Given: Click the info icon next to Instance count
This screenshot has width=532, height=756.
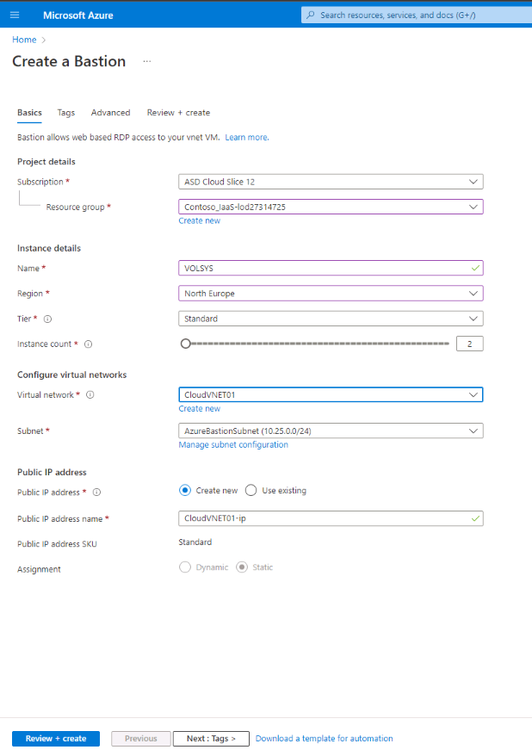Looking at the screenshot, I should [x=89, y=344].
